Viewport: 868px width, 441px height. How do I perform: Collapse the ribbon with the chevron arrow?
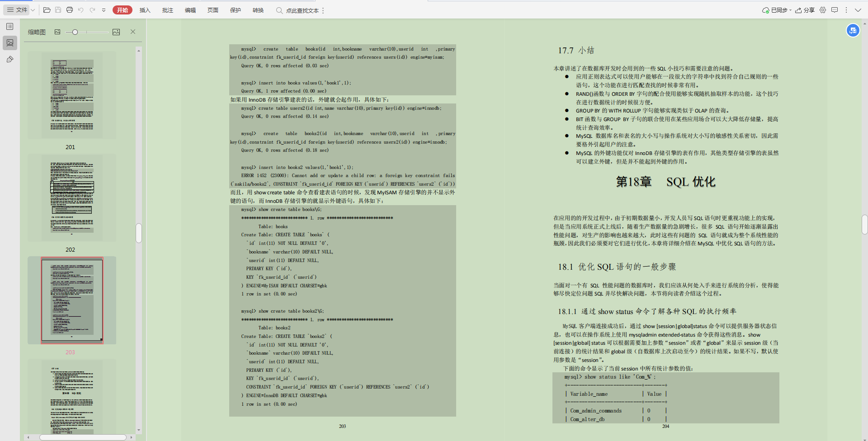pyautogui.click(x=858, y=10)
